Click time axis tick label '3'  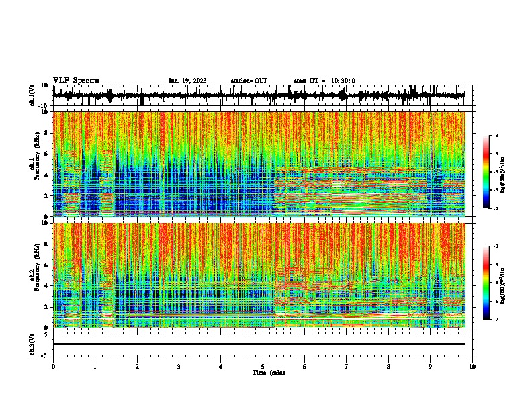[179, 367]
